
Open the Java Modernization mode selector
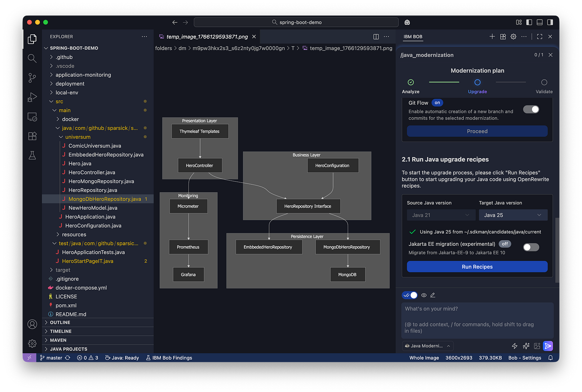(x=428, y=346)
